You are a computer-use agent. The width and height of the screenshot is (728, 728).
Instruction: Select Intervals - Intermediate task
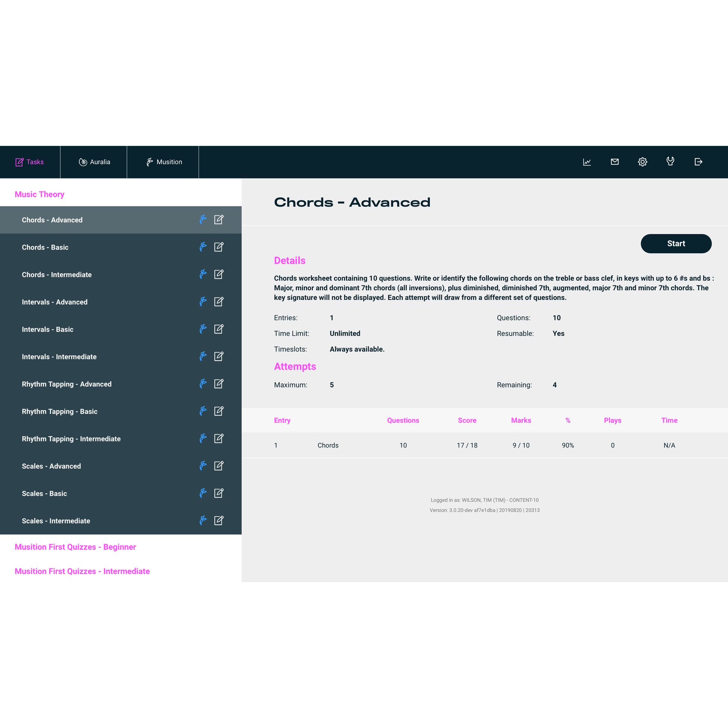(59, 357)
